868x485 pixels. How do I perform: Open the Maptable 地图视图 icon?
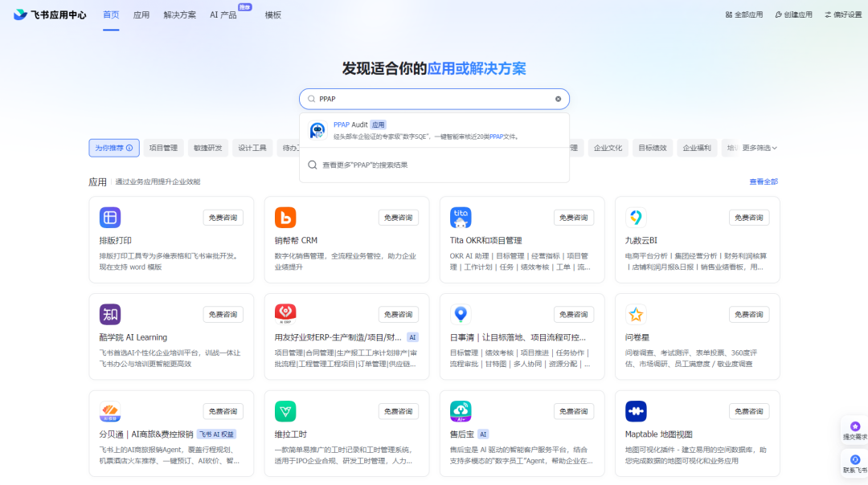tap(636, 411)
